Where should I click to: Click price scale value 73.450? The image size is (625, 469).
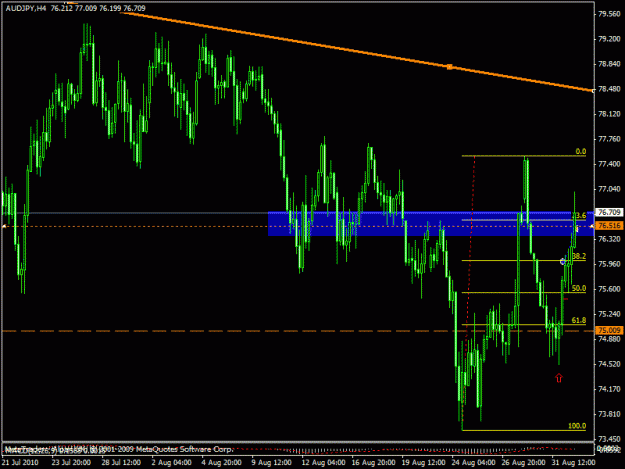[609, 440]
